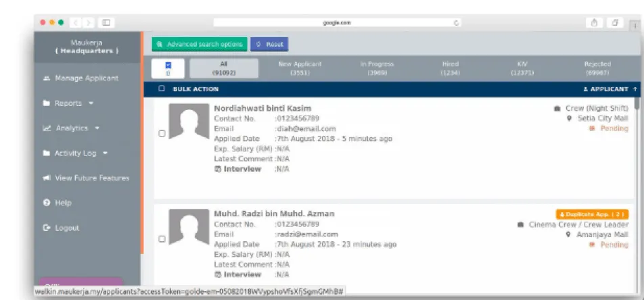Image resolution: width=644 pixels, height=300 pixels.
Task: Select Muhd. Radzi bin Muhd. Azman's checkbox
Action: pyautogui.click(x=162, y=239)
